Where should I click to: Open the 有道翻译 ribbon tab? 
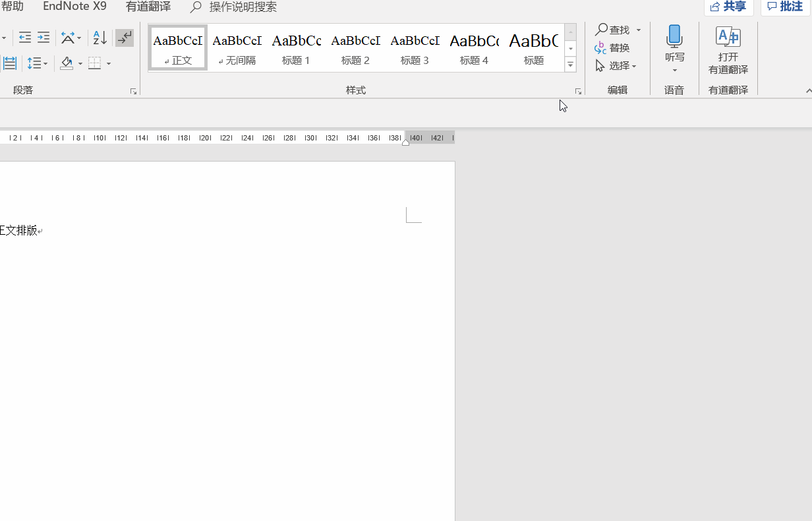[x=148, y=7]
